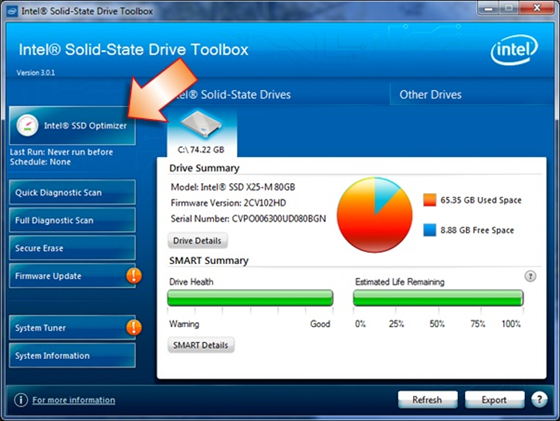Click the Last Run: Never run before text
560x421 pixels.
(61, 152)
